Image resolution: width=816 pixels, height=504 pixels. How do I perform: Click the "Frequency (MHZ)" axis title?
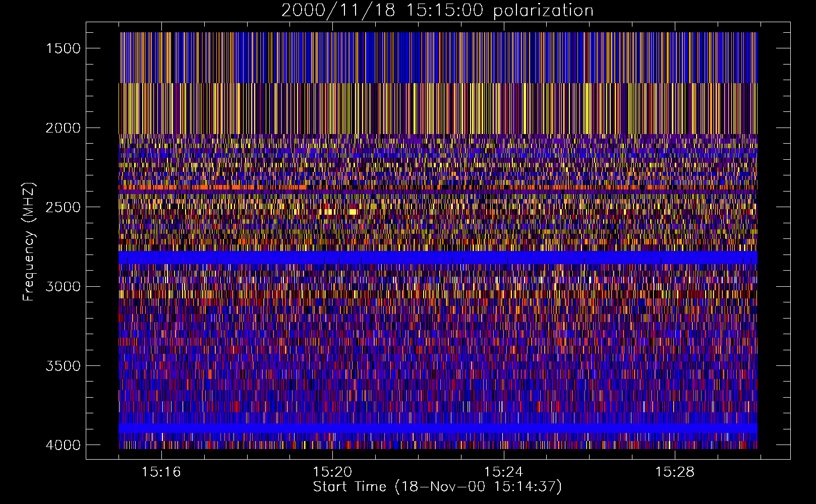pos(29,242)
